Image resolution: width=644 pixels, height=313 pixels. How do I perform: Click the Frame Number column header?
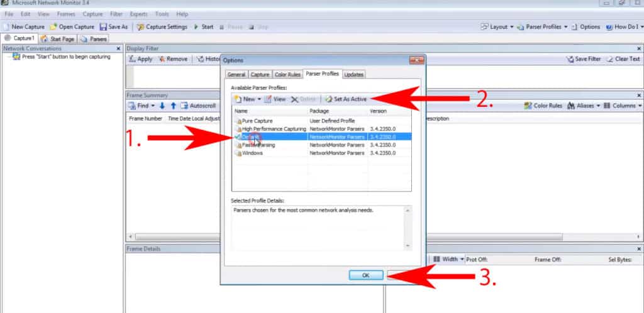(145, 119)
